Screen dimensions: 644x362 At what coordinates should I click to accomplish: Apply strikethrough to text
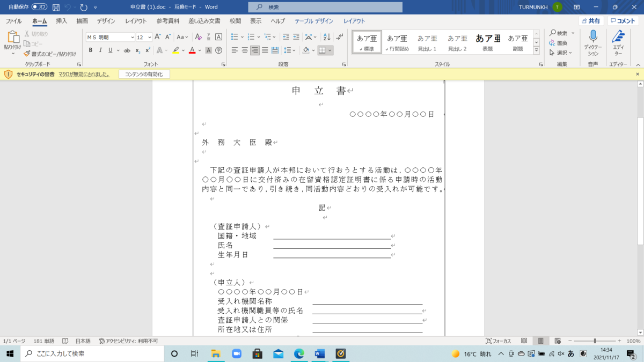click(x=127, y=50)
